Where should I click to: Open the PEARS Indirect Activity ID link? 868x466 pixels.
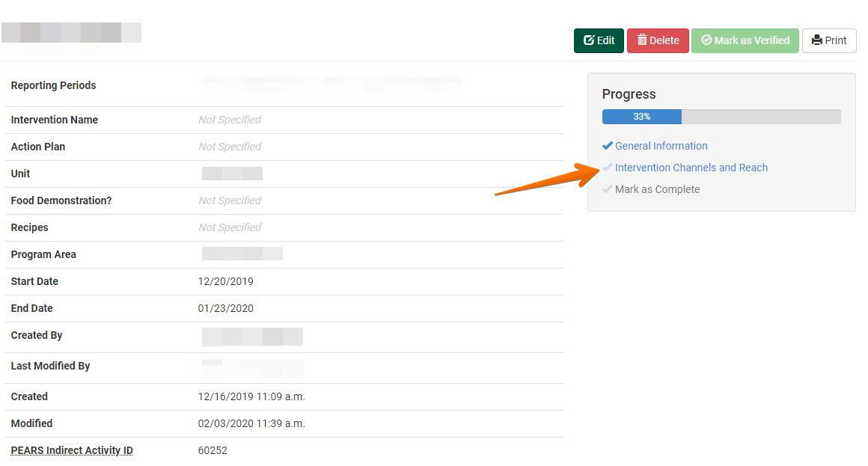[71, 450]
